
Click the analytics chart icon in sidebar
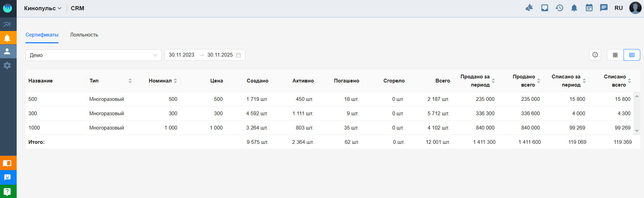[x=7, y=24]
